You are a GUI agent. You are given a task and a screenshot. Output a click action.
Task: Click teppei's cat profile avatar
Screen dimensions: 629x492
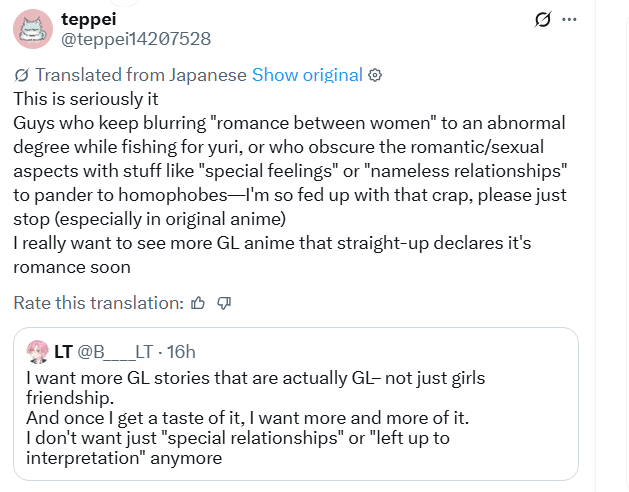[x=32, y=29]
